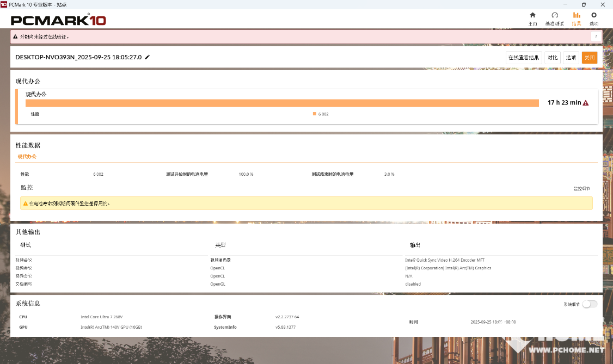Click 在线查看结果 button

pos(524,58)
